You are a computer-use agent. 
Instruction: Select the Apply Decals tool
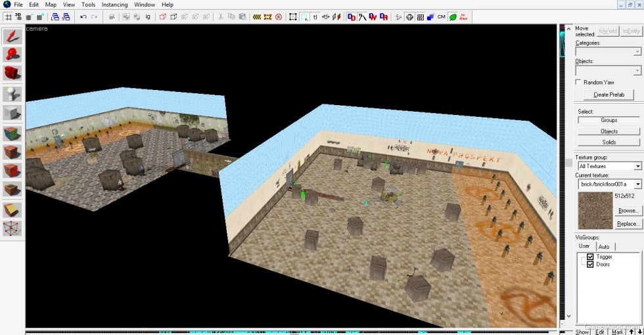click(x=12, y=170)
